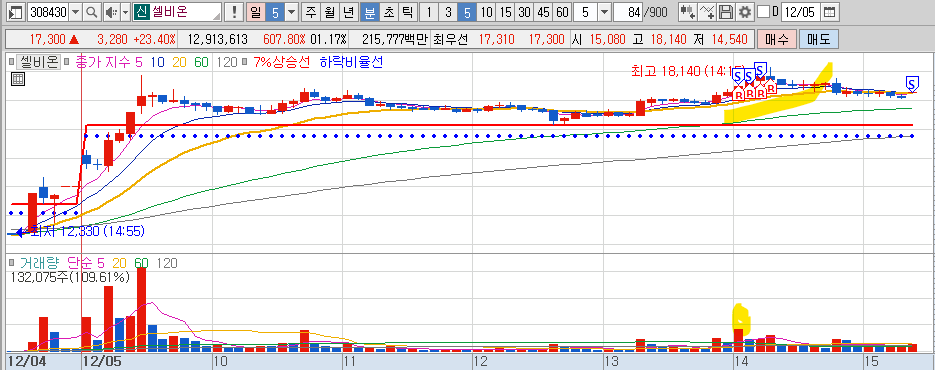
Task: Click the S signal marker near 15:00
Action: click(912, 83)
